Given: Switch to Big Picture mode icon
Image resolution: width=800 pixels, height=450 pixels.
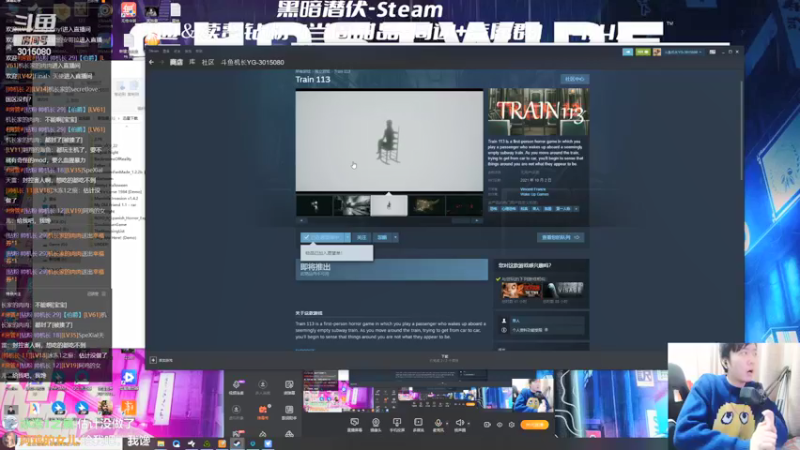Looking at the screenshot, I should (712, 52).
